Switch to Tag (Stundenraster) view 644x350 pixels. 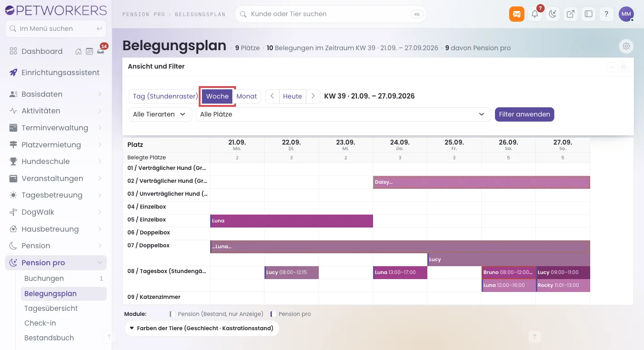click(165, 96)
